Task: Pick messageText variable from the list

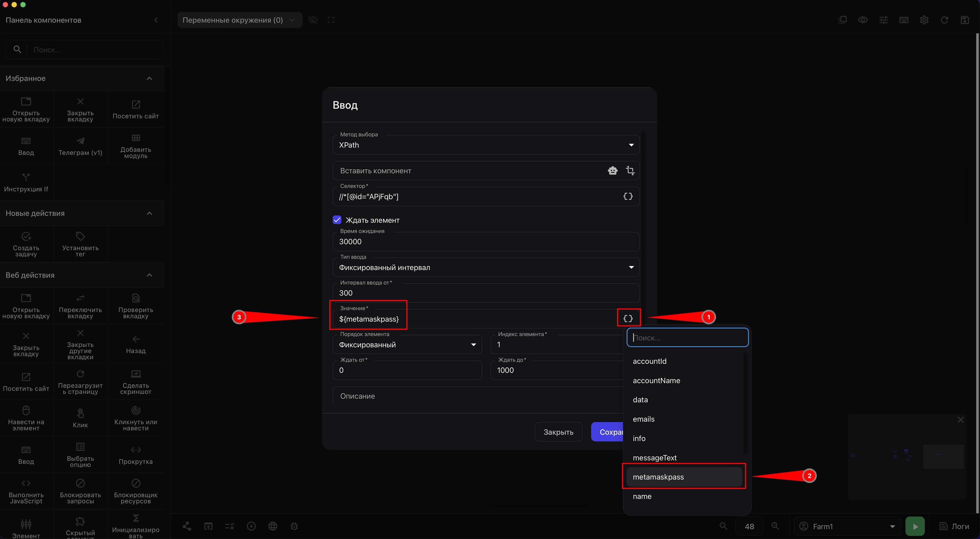Action: point(684,458)
